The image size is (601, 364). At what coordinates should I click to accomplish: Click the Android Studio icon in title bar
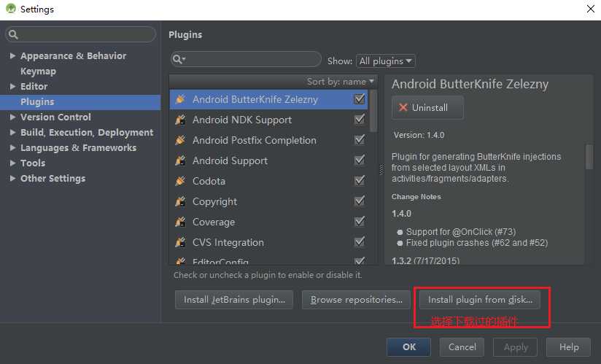click(9, 9)
